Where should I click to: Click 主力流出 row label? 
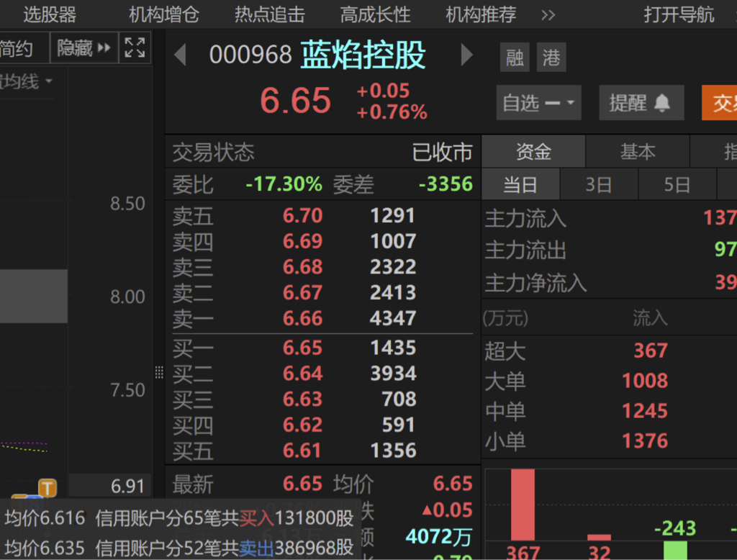[x=525, y=250]
